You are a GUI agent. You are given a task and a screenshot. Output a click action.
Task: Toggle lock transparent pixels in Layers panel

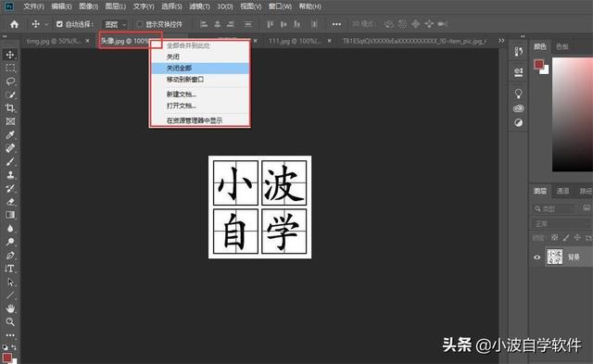(554, 238)
